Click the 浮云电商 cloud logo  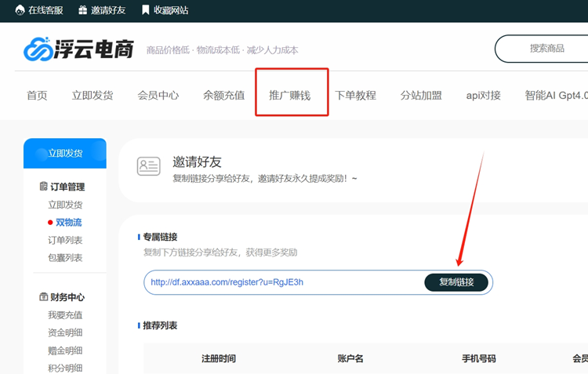pos(38,49)
